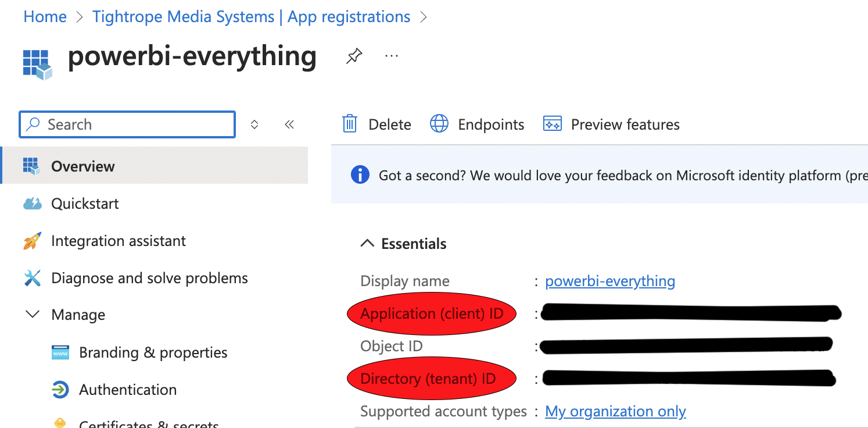The width and height of the screenshot is (868, 428).
Task: Open the more options ellipsis menu
Action: 392,56
